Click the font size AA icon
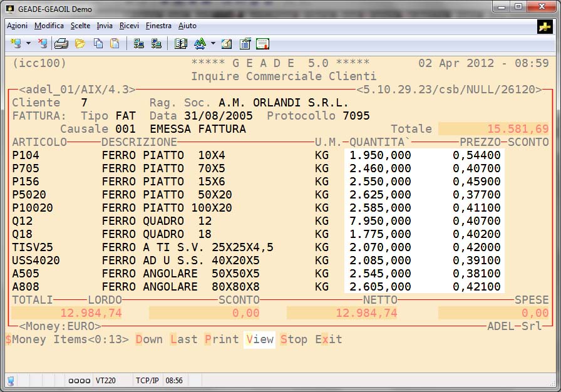This screenshot has height=392, width=561. pyautogui.click(x=200, y=44)
